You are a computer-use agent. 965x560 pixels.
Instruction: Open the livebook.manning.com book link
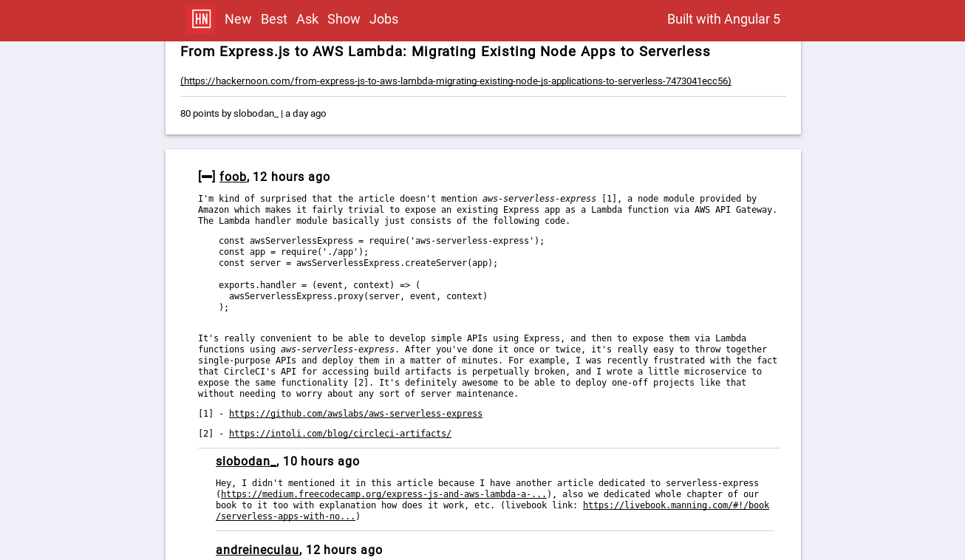pos(676,505)
